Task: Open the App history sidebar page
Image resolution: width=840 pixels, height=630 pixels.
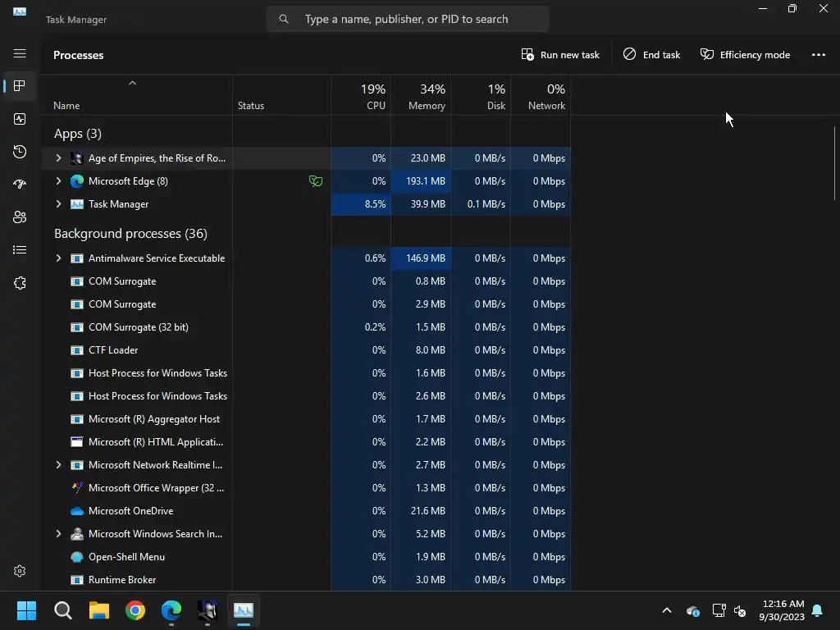Action: [x=20, y=152]
